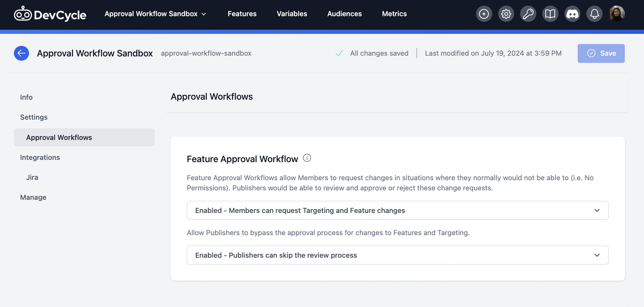Click the Discord community icon
This screenshot has width=644, height=307.
(x=572, y=14)
